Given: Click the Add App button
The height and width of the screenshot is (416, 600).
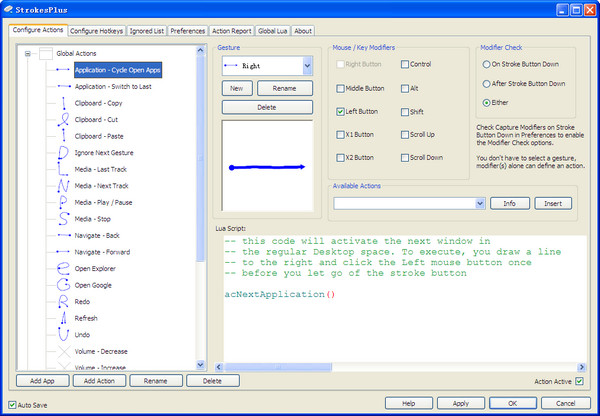Looking at the screenshot, I should [x=42, y=381].
